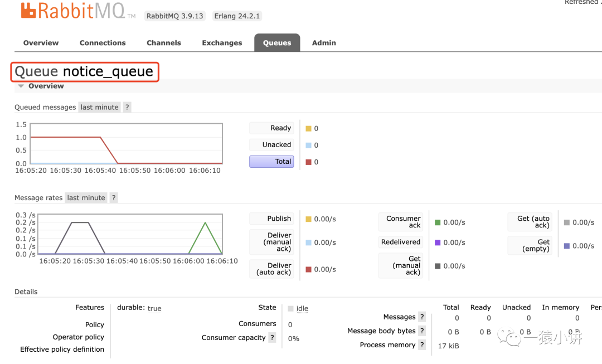Click help icon beside Message body bytes
Screen dimensions: 602x364
tap(422, 331)
